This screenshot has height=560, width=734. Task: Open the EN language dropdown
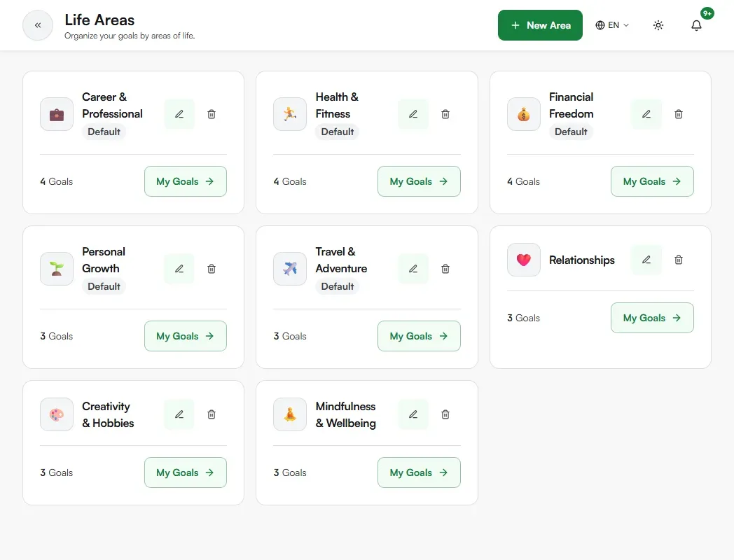pyautogui.click(x=612, y=25)
